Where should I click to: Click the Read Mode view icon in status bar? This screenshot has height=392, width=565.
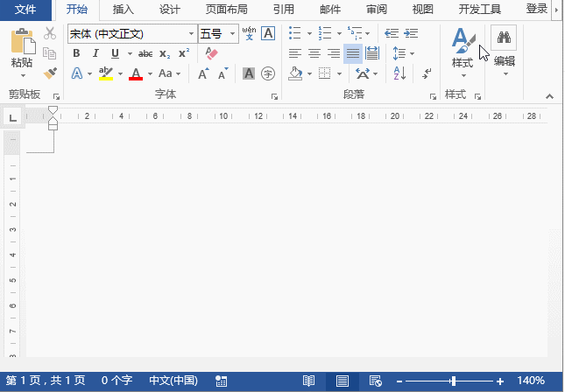[308, 381]
